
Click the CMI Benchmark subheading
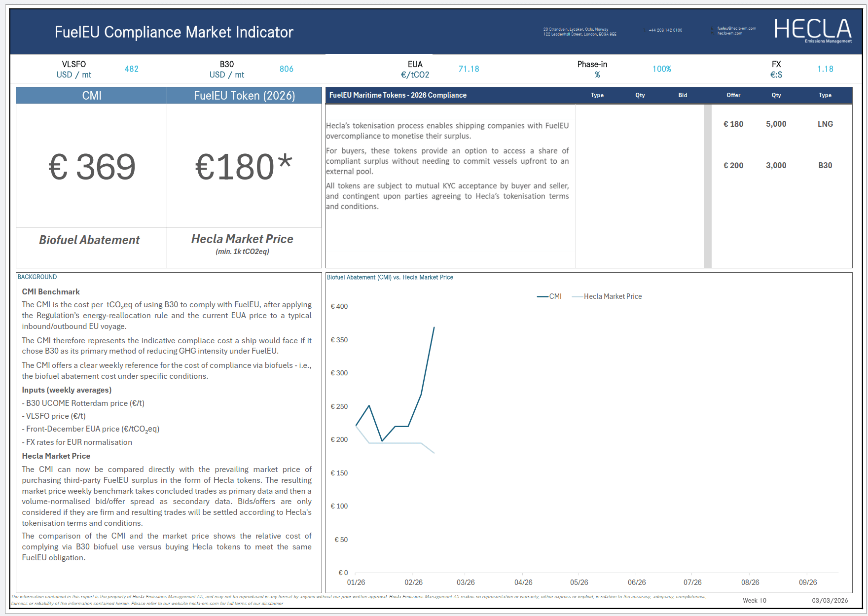point(51,292)
